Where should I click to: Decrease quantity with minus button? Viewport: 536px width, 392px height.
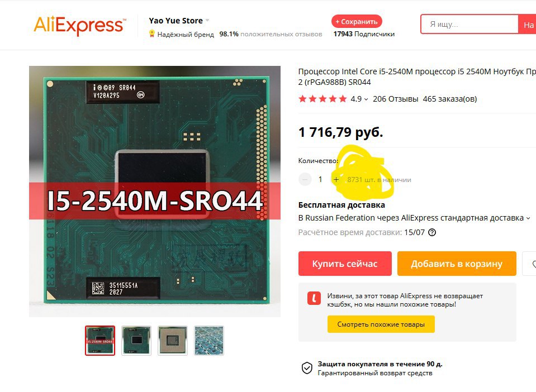305,179
